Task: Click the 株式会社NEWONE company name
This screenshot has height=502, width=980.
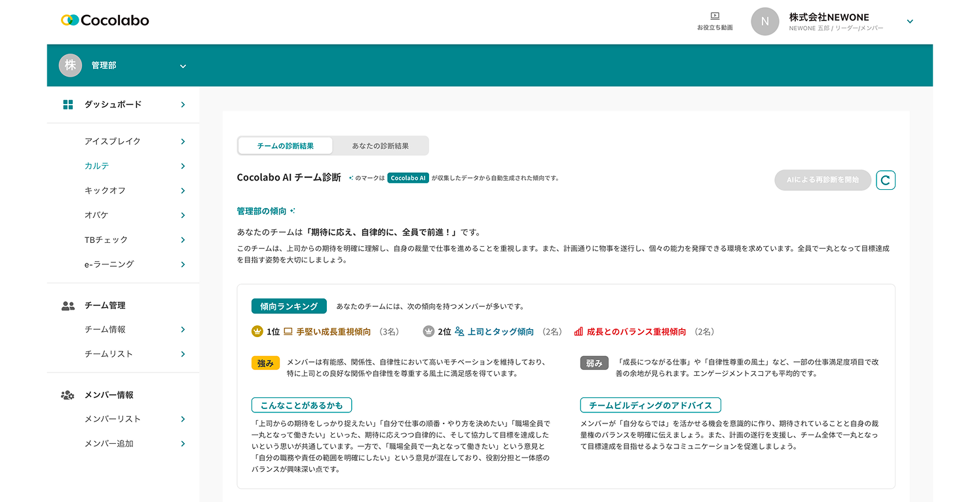Action: (x=829, y=17)
